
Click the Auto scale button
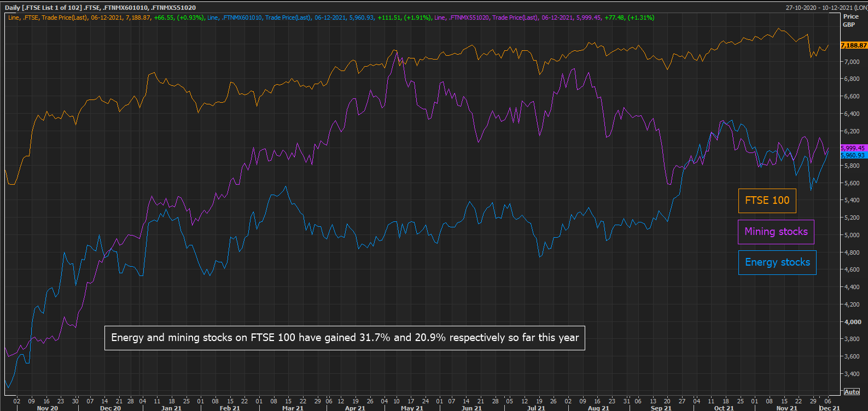tap(852, 392)
